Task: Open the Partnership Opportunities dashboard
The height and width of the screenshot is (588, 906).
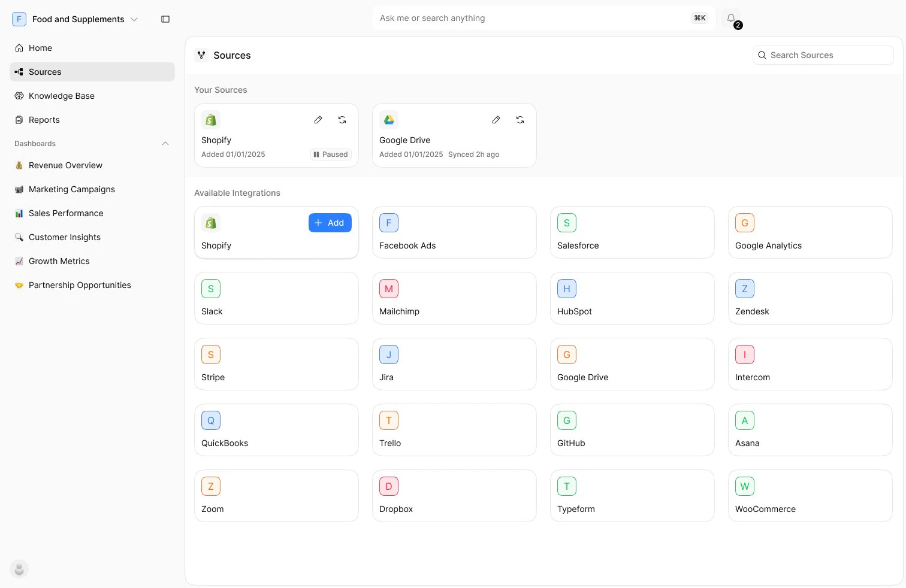Action: [92, 285]
